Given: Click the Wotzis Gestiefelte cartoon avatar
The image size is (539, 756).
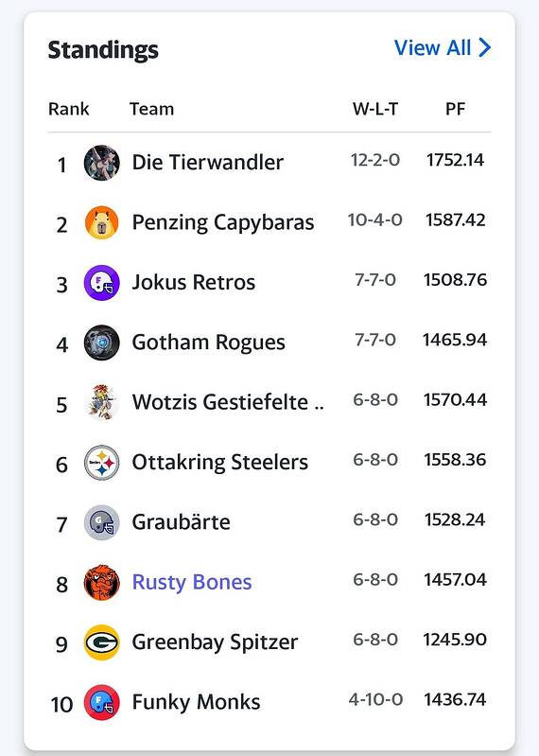Looking at the screenshot, I should (x=101, y=402).
